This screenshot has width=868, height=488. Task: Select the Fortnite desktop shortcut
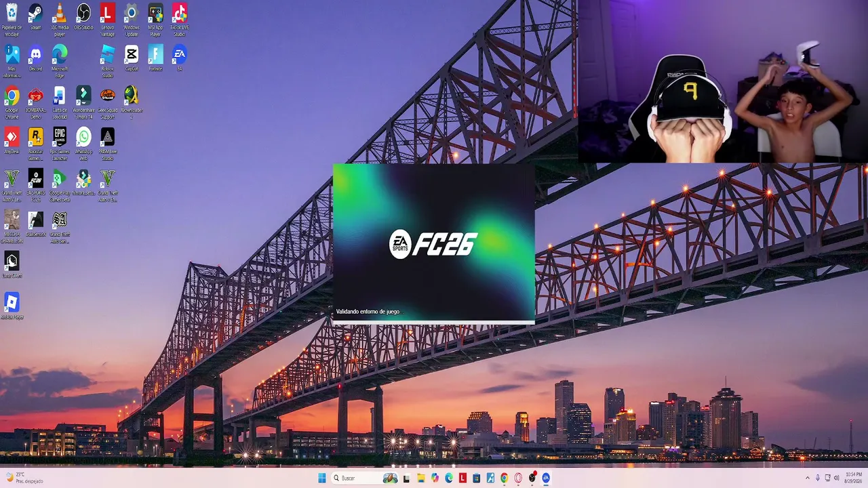coord(155,58)
